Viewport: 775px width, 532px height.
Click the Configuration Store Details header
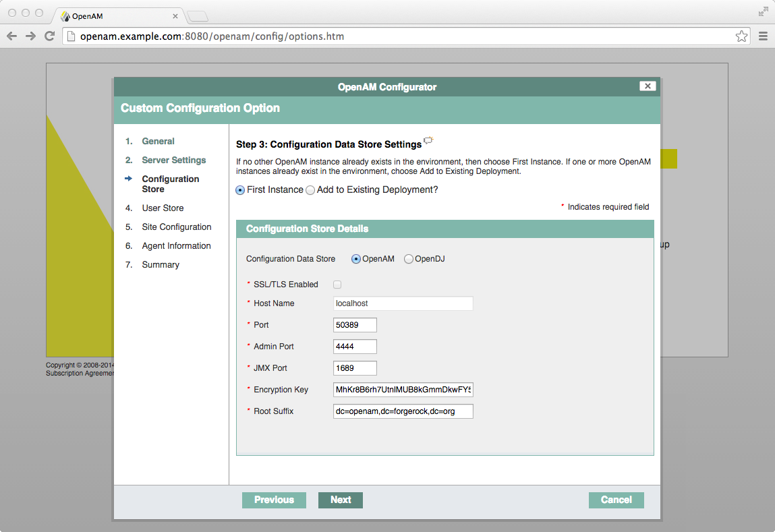445,229
